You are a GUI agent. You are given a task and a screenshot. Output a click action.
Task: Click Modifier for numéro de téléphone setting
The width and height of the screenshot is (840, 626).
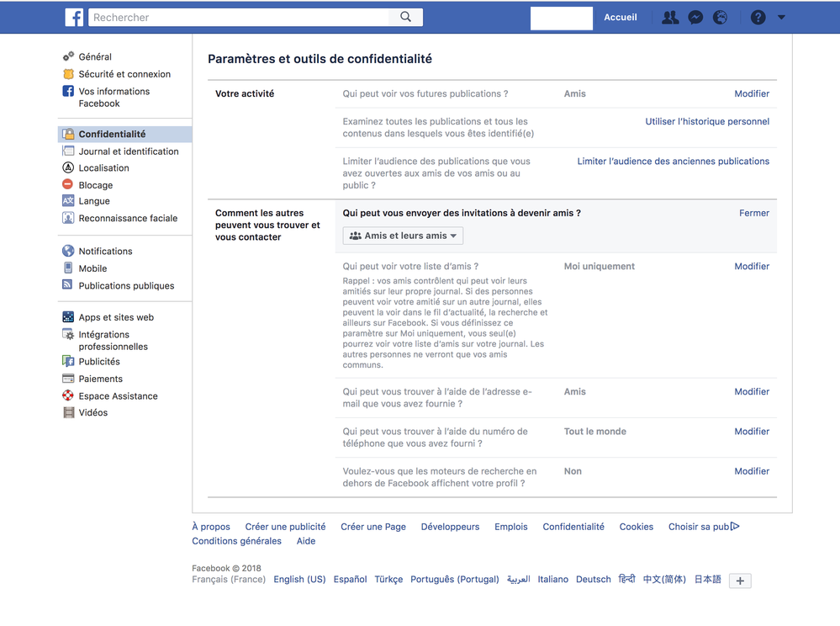(752, 431)
